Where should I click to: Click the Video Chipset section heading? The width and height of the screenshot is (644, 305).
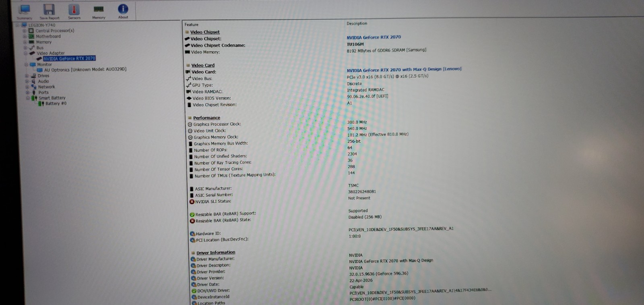pos(205,32)
